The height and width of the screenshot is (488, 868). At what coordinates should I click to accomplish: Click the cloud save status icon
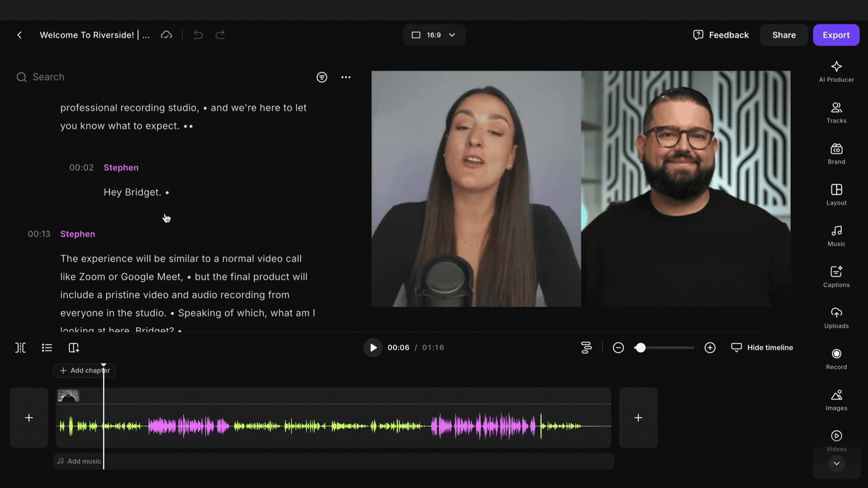tap(166, 35)
